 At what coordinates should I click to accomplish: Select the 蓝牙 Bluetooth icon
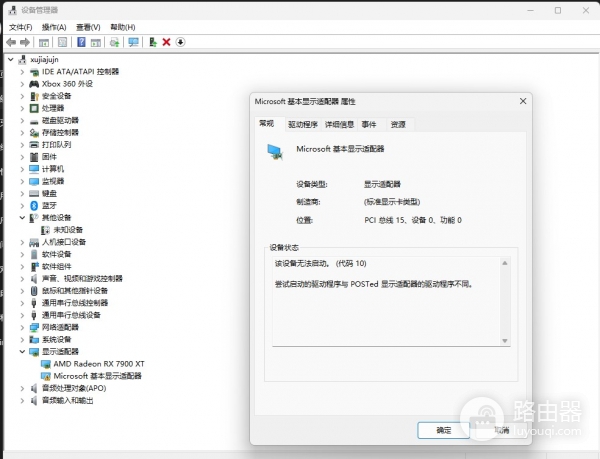coord(34,205)
